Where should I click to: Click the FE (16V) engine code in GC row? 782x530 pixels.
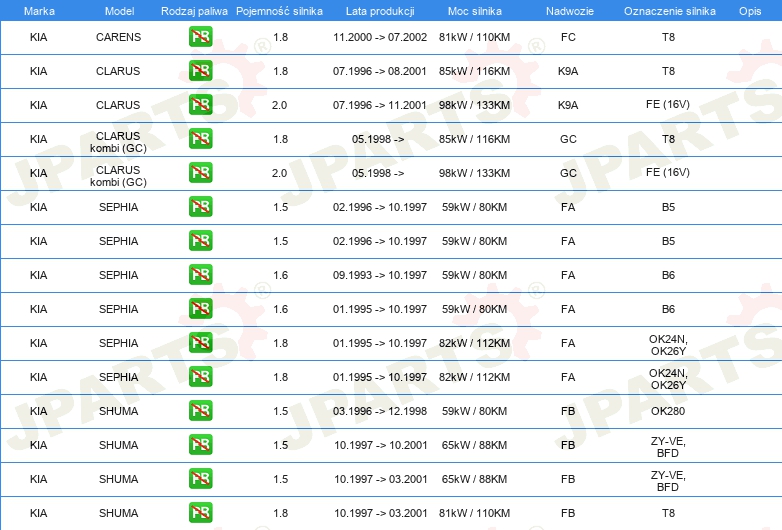tap(668, 172)
